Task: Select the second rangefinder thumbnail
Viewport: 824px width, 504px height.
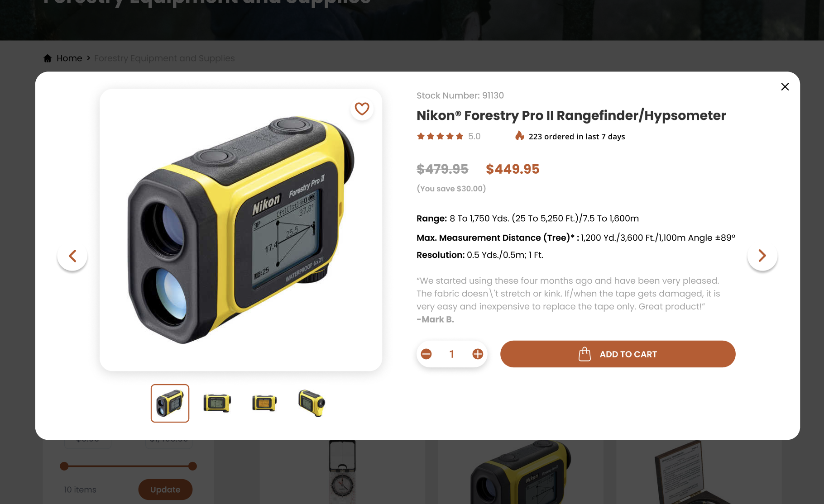Action: pyautogui.click(x=217, y=403)
